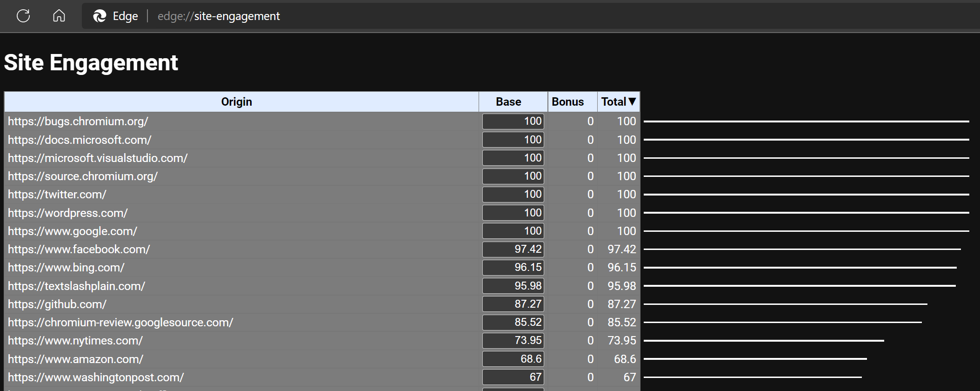Sort table by Origin column header

236,102
